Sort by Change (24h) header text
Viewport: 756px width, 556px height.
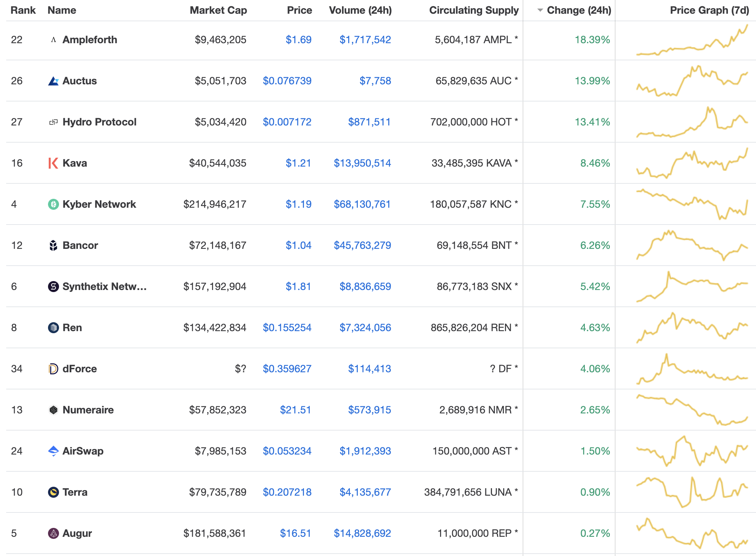pos(579,10)
